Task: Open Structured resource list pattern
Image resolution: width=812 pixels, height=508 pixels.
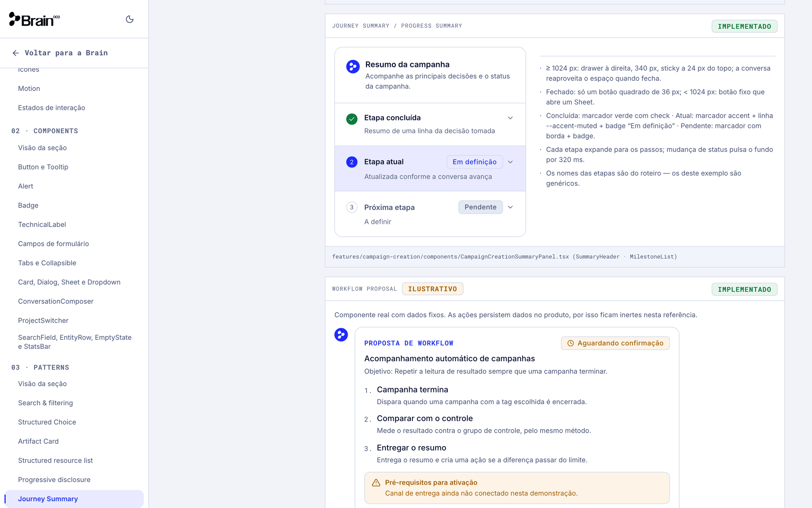Action: click(55, 460)
